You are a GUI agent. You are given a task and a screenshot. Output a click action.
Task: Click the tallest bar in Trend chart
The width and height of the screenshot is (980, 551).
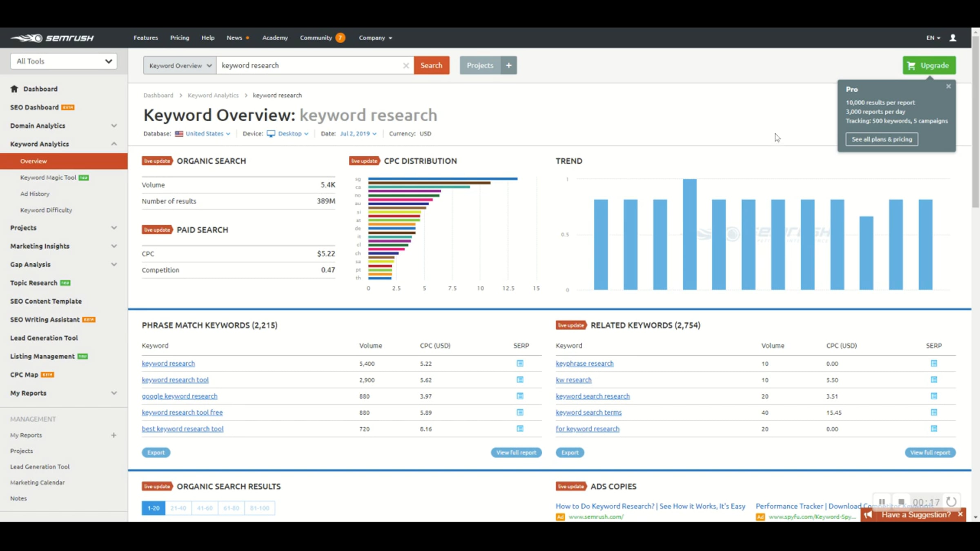(x=689, y=234)
